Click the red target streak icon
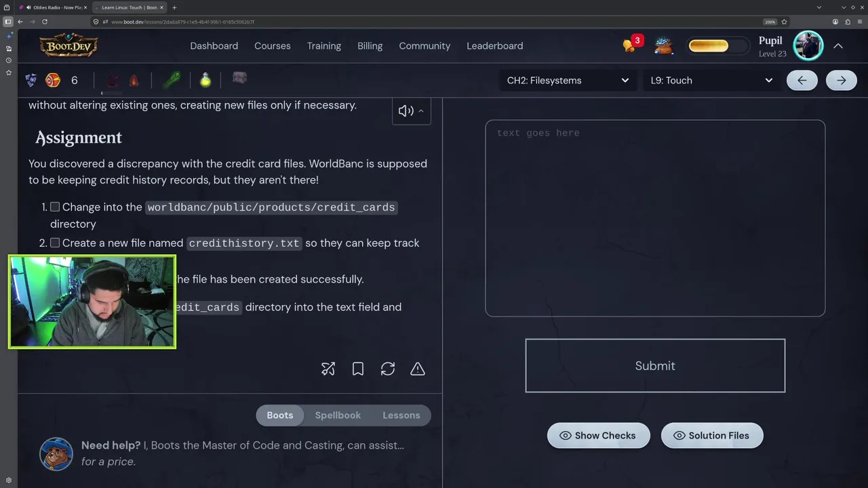Image resolution: width=868 pixels, height=488 pixels. coord(52,80)
